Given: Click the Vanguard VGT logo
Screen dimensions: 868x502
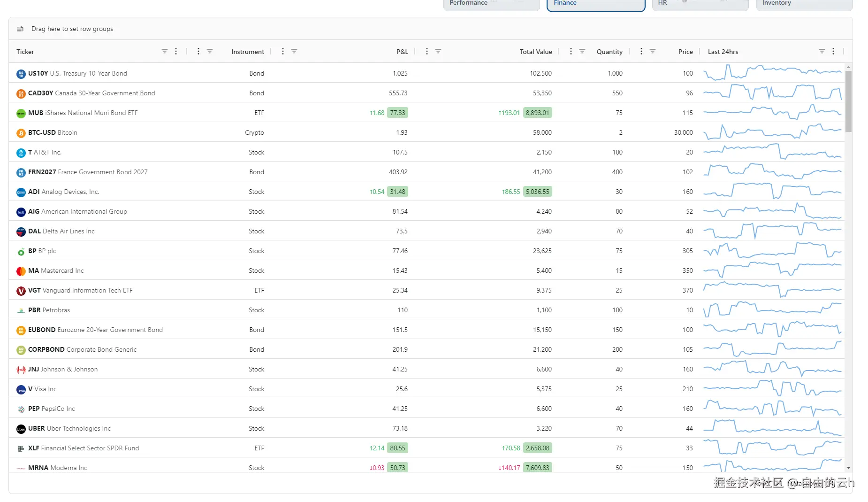Looking at the screenshot, I should coord(21,291).
